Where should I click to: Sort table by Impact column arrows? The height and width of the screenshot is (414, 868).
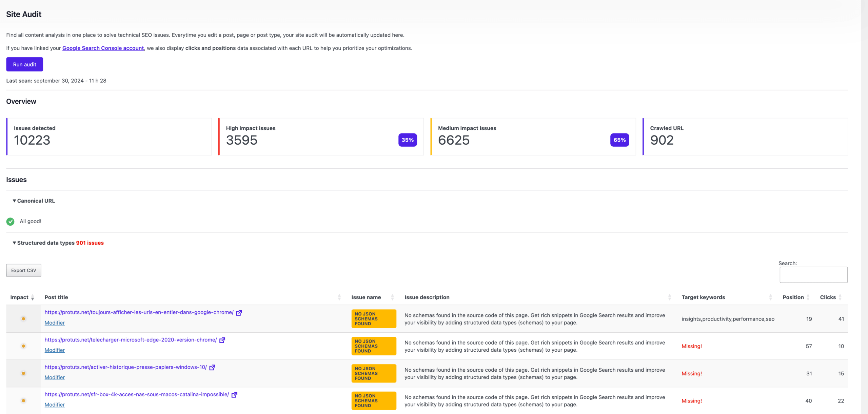pyautogui.click(x=33, y=297)
